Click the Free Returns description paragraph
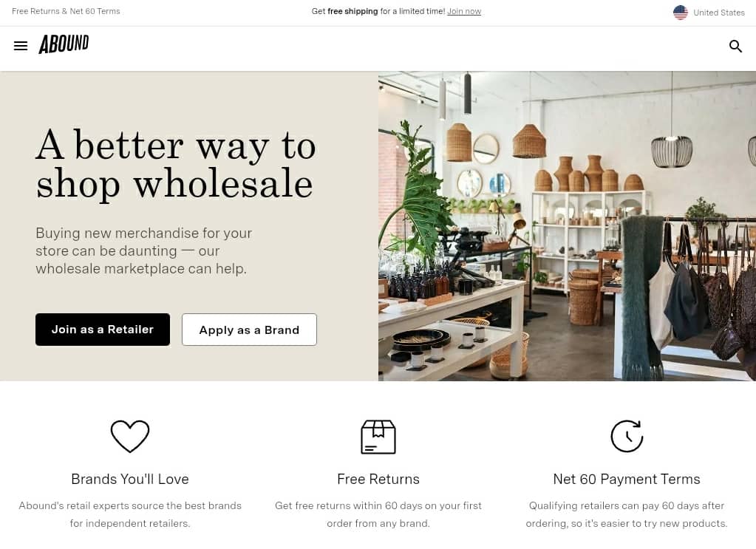Image resolution: width=756 pixels, height=549 pixels. coord(378,514)
